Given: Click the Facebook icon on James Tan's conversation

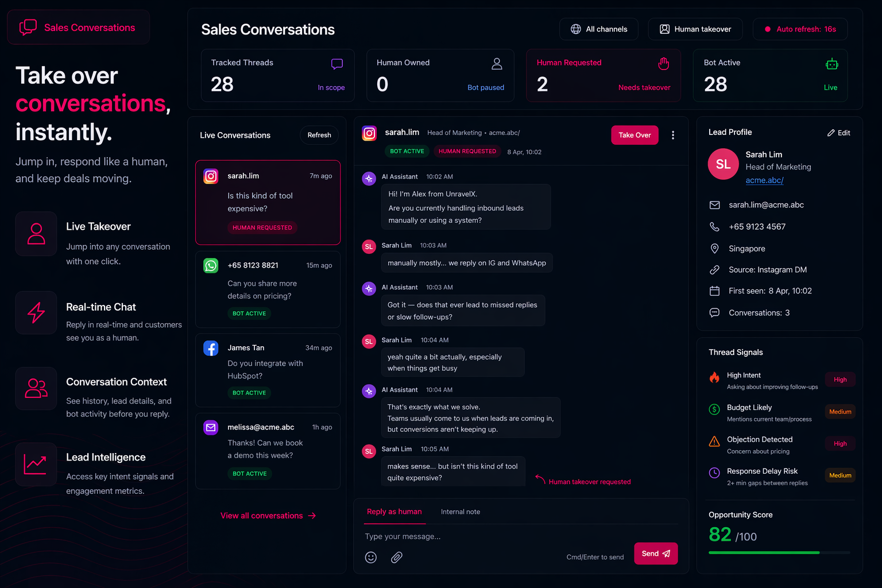Looking at the screenshot, I should (x=211, y=348).
